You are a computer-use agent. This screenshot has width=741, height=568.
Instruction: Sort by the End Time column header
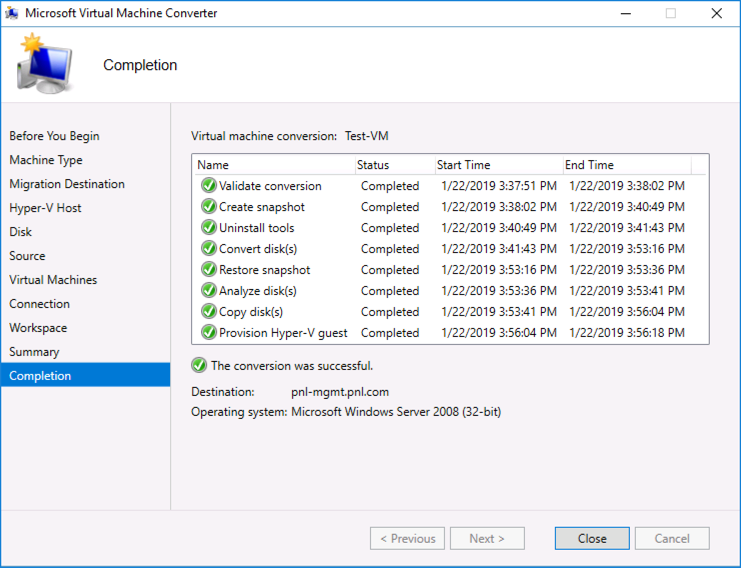(x=627, y=165)
